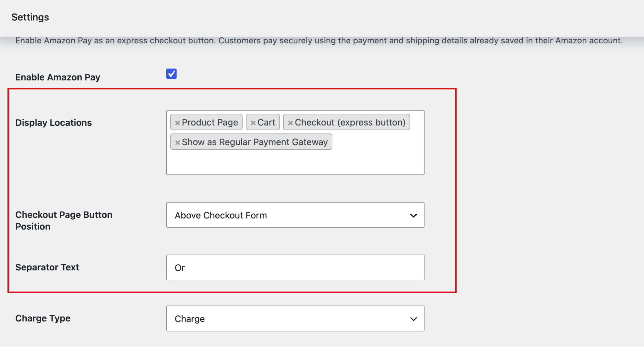Image resolution: width=644 pixels, height=347 pixels.
Task: Click the Separator Text input field
Action: point(295,267)
